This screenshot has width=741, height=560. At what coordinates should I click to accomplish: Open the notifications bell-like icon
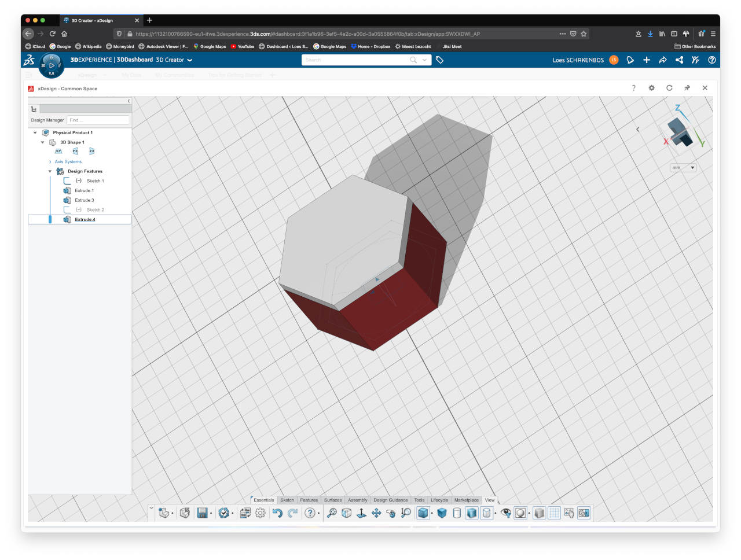point(630,60)
